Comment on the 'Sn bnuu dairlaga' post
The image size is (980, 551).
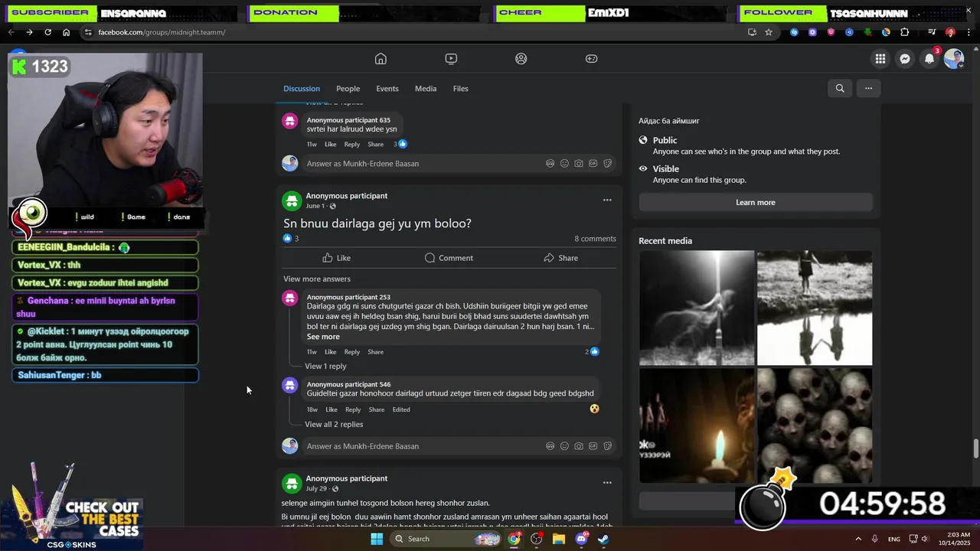pos(449,258)
